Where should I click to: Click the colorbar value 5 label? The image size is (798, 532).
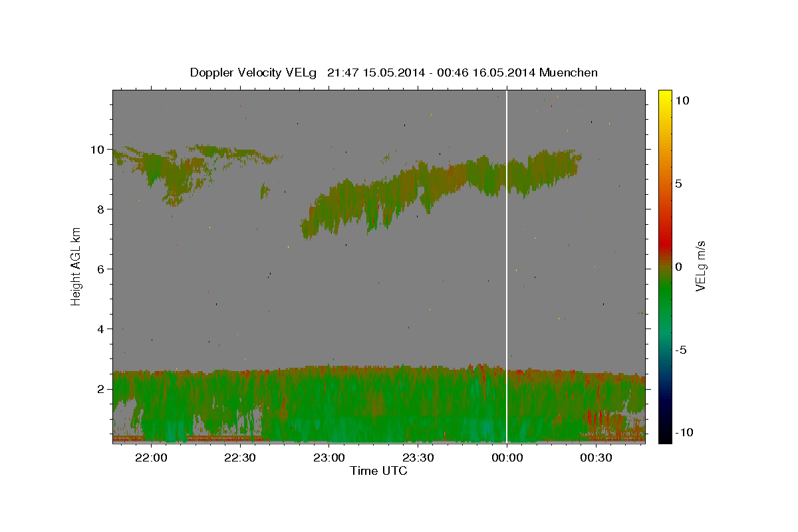click(x=679, y=184)
